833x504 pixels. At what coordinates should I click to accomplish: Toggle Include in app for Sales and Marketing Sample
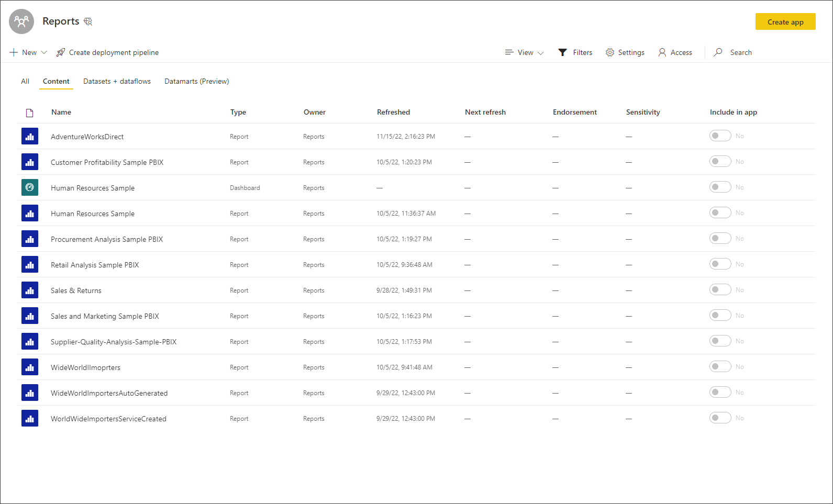pos(720,316)
